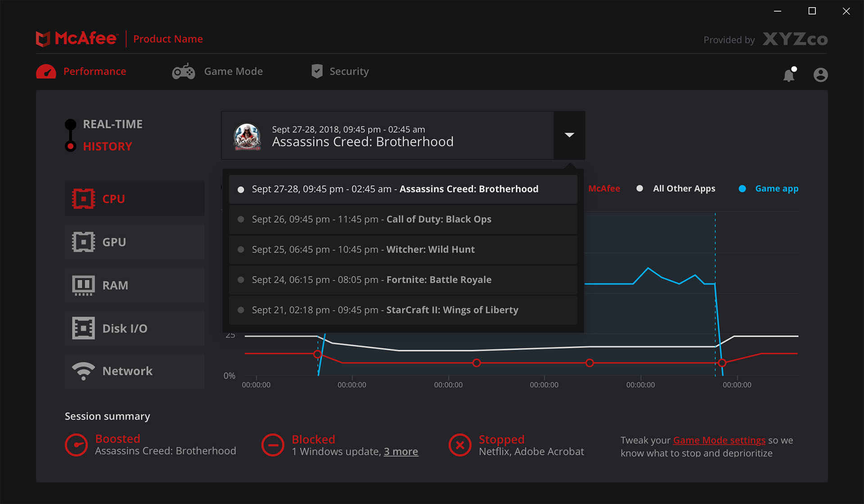The height and width of the screenshot is (504, 864).
Task: Click the Stopped X-circle icon
Action: 460,445
